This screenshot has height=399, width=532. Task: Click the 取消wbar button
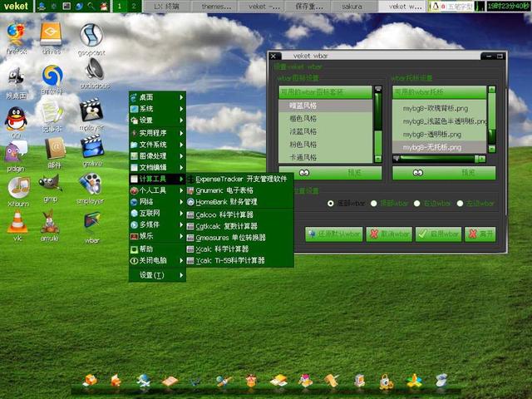[389, 234]
